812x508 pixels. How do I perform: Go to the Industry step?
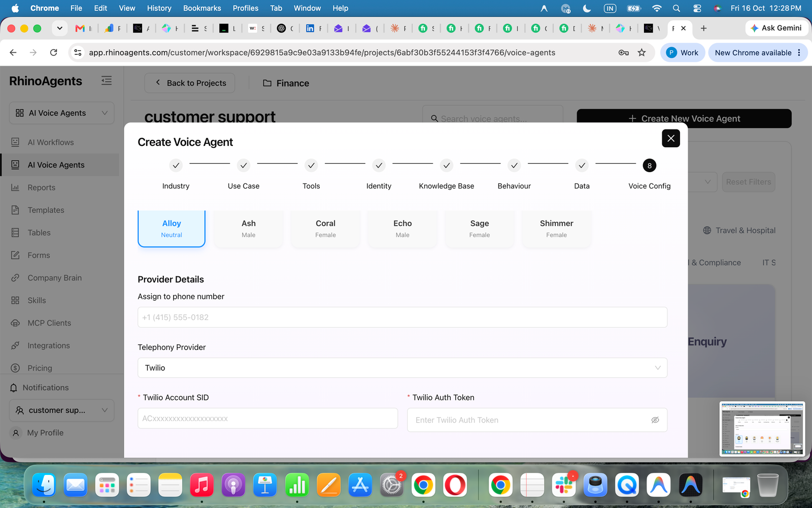[176, 174]
